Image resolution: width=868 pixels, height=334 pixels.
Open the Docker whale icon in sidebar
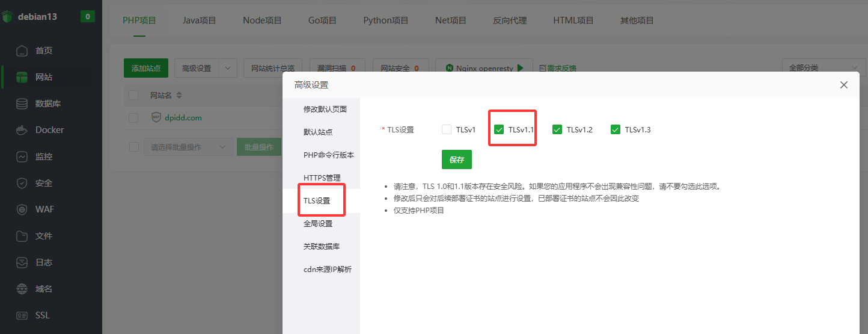(x=22, y=130)
